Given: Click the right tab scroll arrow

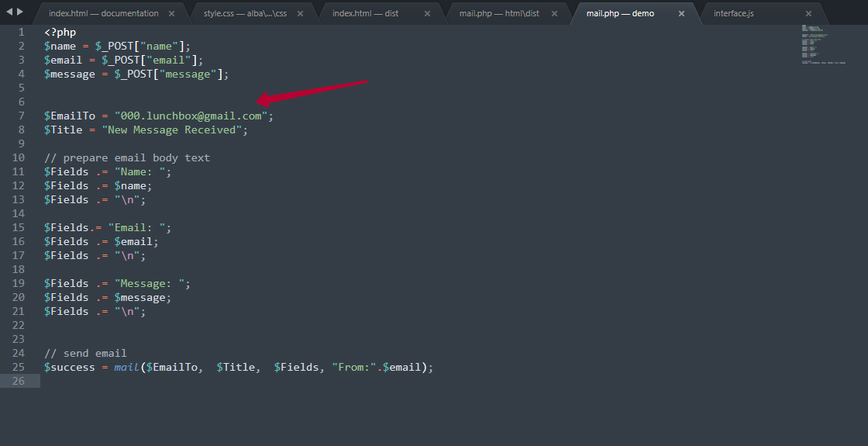Looking at the screenshot, I should click(20, 12).
